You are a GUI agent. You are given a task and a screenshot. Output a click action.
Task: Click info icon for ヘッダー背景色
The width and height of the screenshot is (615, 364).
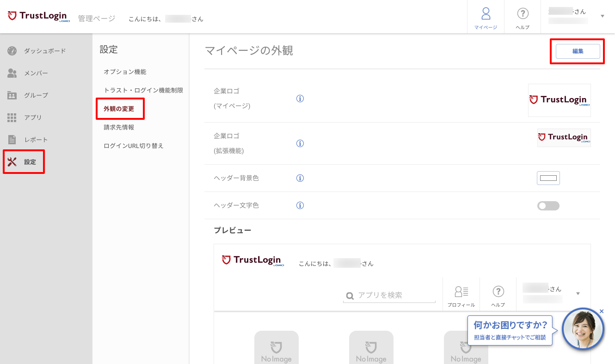pos(300,178)
